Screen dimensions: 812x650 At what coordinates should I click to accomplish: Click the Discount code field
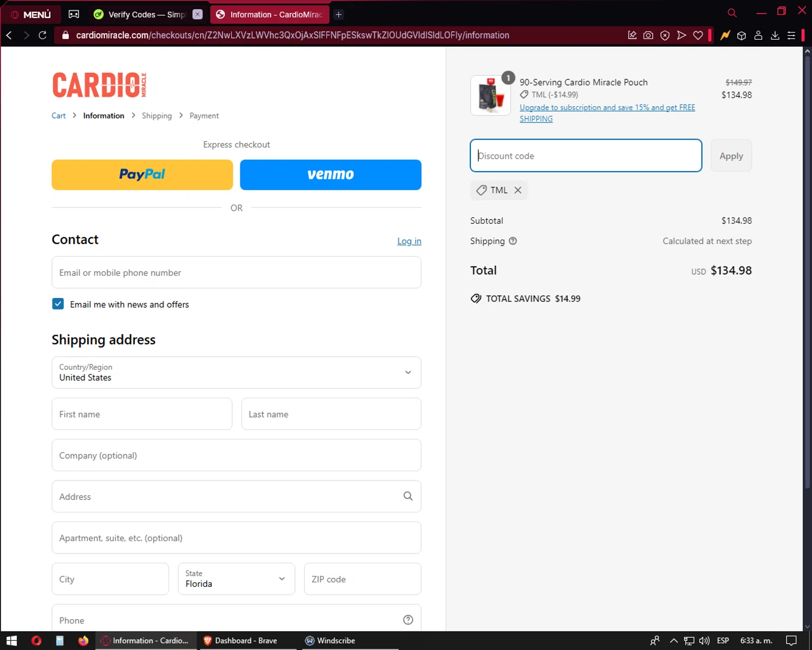point(586,155)
